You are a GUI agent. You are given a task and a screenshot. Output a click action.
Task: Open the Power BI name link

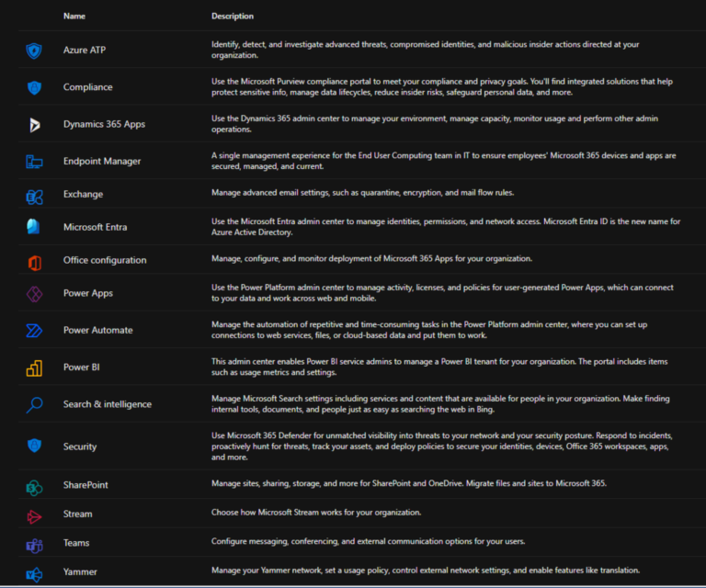tap(82, 367)
